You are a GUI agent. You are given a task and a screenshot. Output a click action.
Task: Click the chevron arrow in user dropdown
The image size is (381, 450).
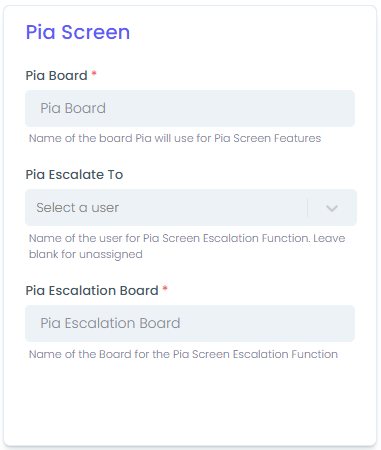pos(332,208)
